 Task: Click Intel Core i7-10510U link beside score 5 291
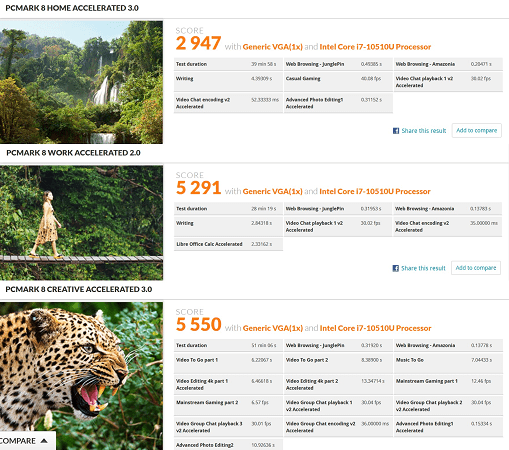click(375, 192)
